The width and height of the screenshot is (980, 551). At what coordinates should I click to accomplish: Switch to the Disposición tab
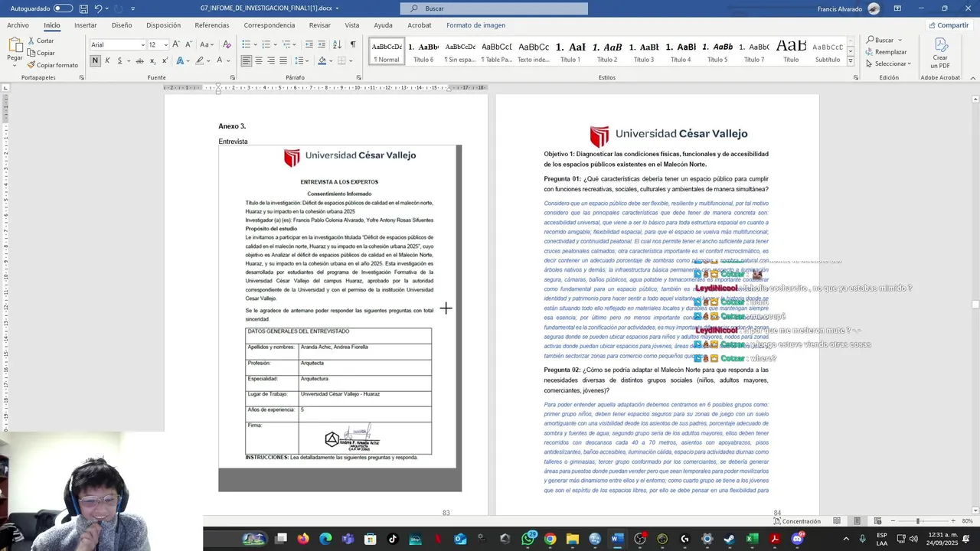point(163,25)
